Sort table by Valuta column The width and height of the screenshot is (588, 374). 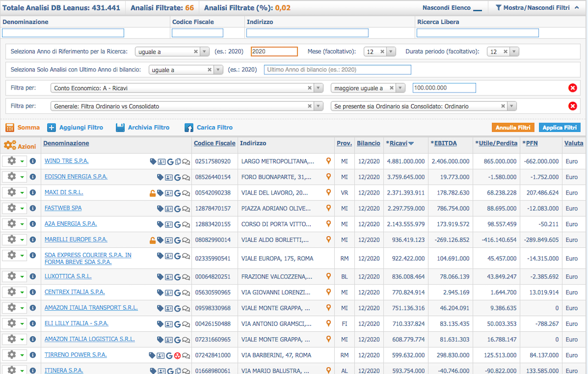pyautogui.click(x=574, y=143)
